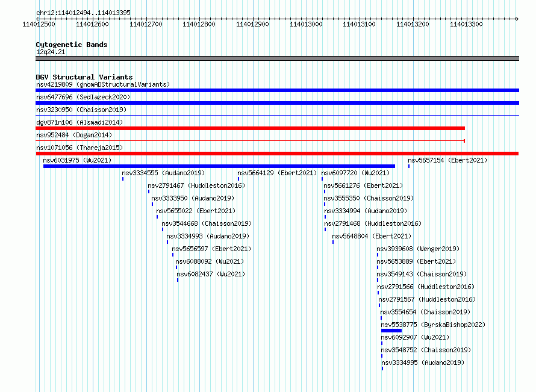Click nsv3544668 (Chaisson2019) label
Viewport: 536px width, 392px height.
click(207, 223)
